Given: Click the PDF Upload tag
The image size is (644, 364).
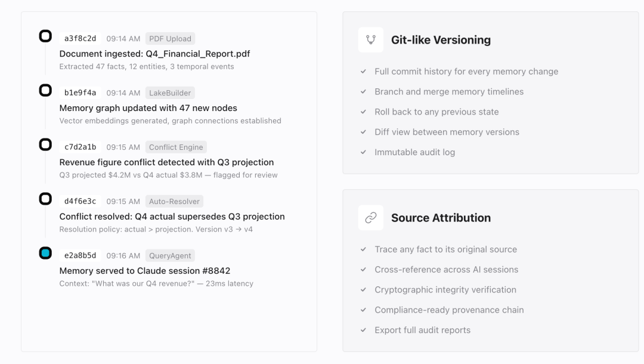Looking at the screenshot, I should click(x=170, y=39).
